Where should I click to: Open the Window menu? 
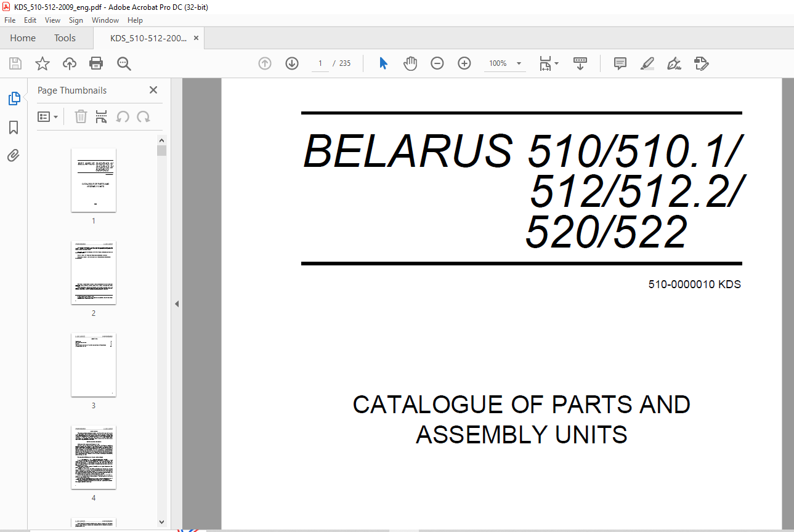coord(105,20)
